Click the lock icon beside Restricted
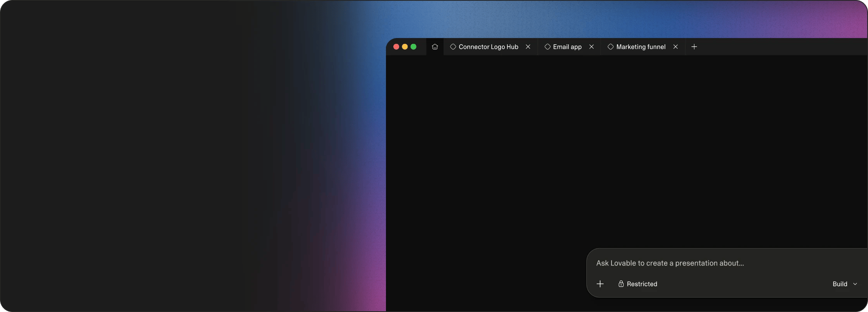 click(621, 284)
